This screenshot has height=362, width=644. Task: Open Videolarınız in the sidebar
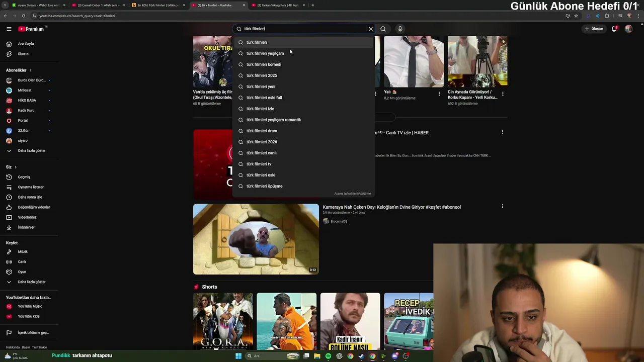[27, 217]
